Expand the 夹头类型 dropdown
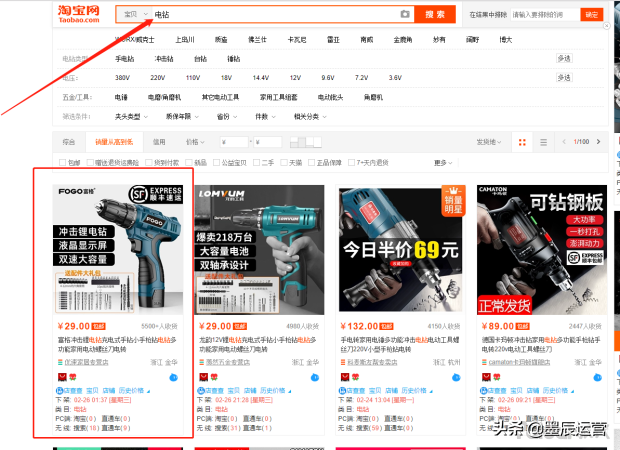This screenshot has width=620, height=450. tap(131, 117)
